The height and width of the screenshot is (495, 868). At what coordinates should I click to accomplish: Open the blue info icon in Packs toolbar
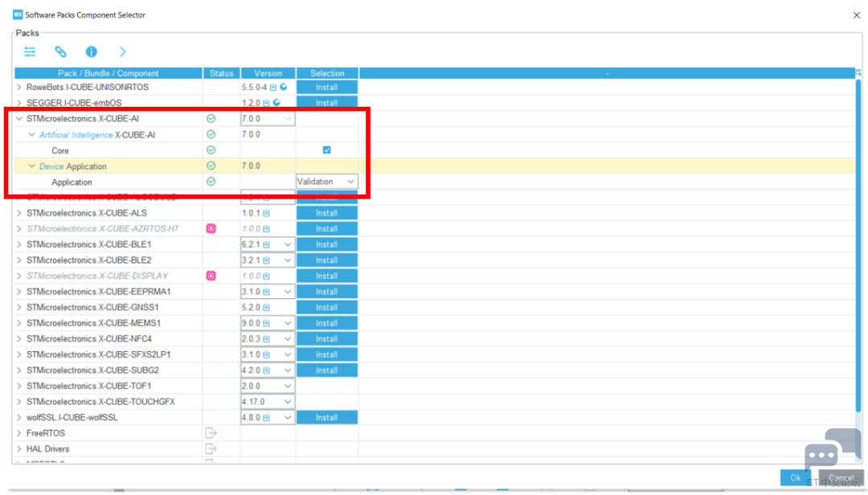(92, 52)
